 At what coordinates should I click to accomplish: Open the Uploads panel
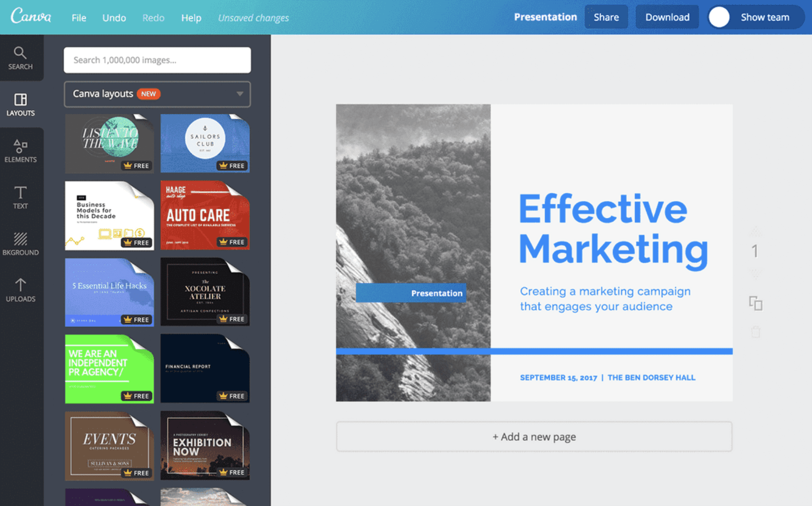[20, 290]
